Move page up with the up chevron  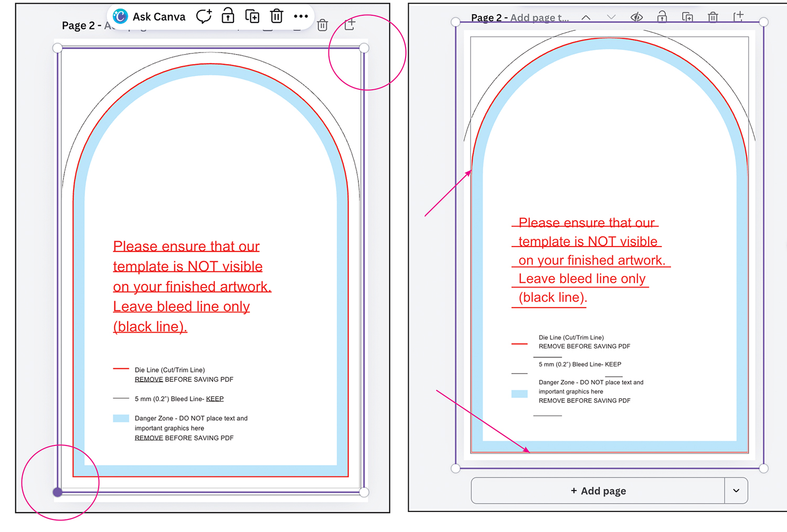tap(586, 17)
